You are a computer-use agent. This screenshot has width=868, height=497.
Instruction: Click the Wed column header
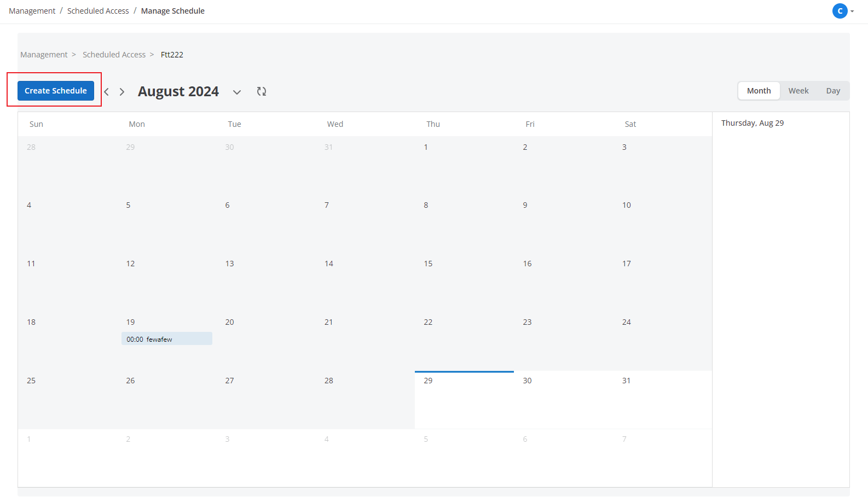tap(335, 124)
